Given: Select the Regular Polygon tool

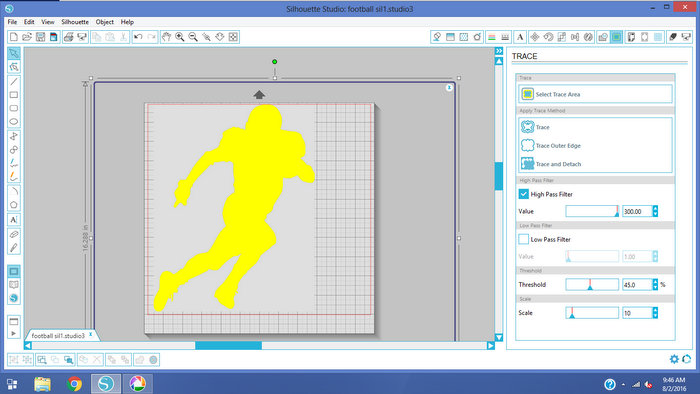Looking at the screenshot, I should pyautogui.click(x=14, y=205).
